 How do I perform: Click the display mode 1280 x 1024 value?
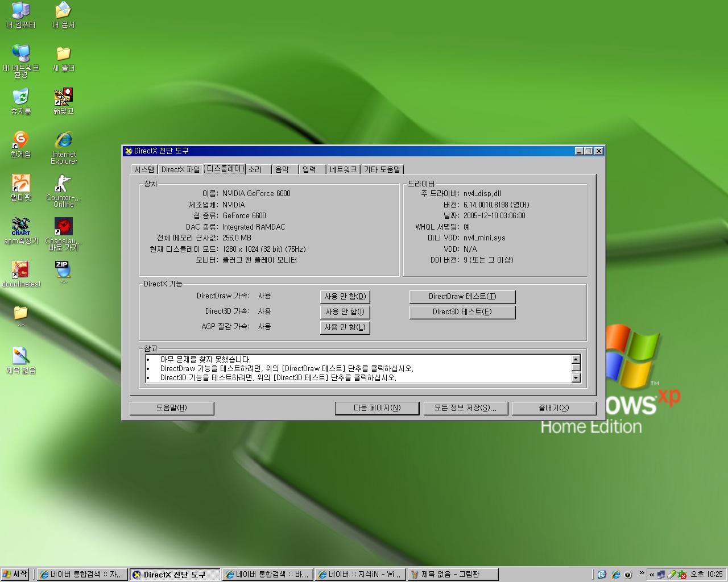click(x=264, y=250)
